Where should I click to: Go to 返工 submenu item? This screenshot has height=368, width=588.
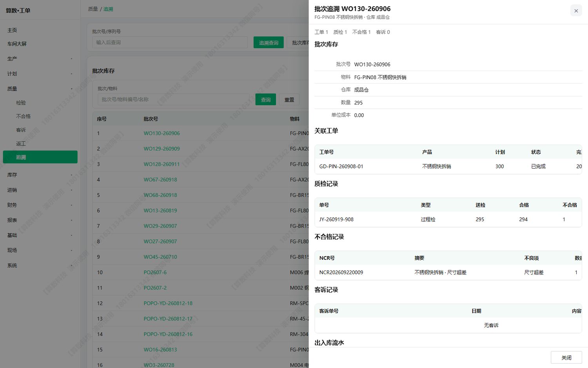(x=40, y=144)
